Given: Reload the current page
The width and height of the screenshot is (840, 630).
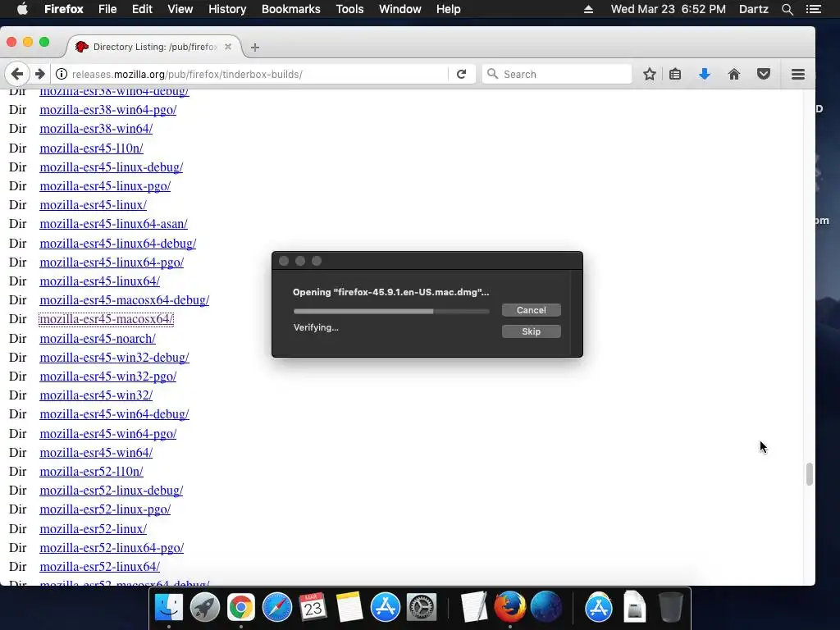Looking at the screenshot, I should [461, 74].
